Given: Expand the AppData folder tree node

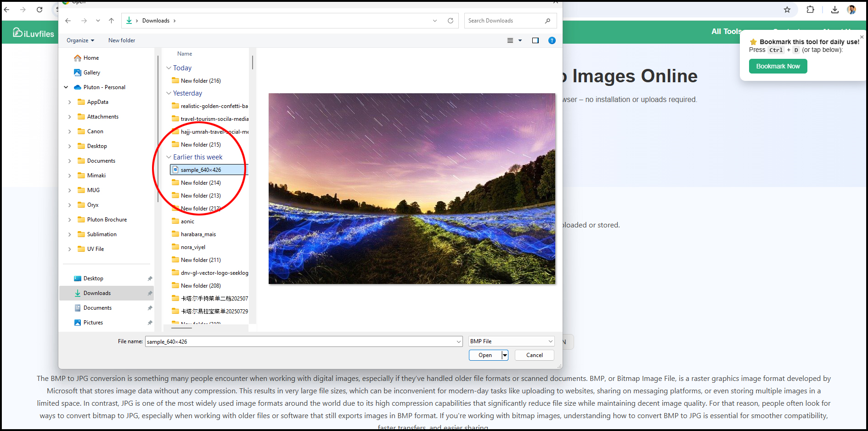Looking at the screenshot, I should point(69,102).
